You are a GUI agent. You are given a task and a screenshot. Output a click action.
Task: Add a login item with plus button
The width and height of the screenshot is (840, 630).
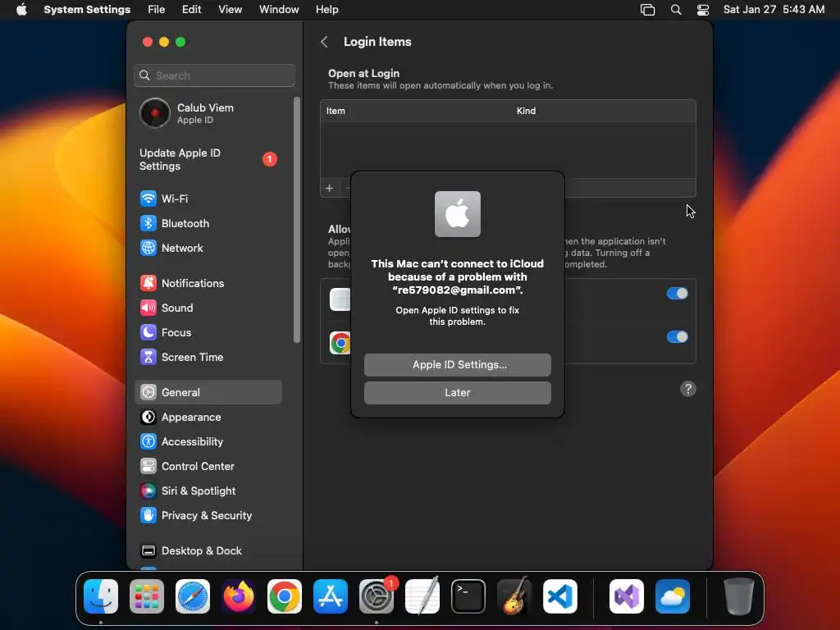330,188
